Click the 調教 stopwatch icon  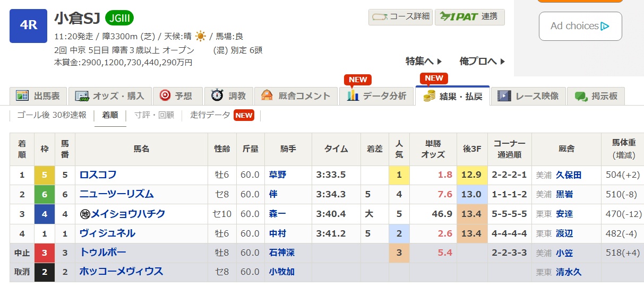click(x=217, y=95)
